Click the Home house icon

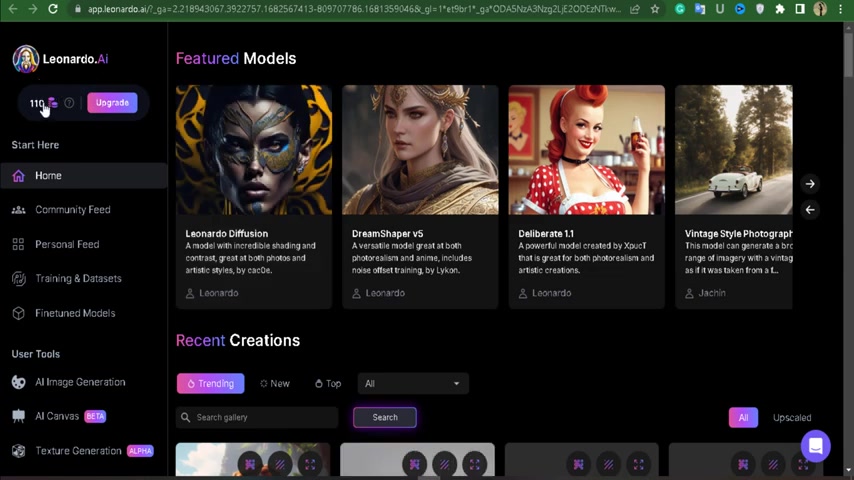pos(19,175)
